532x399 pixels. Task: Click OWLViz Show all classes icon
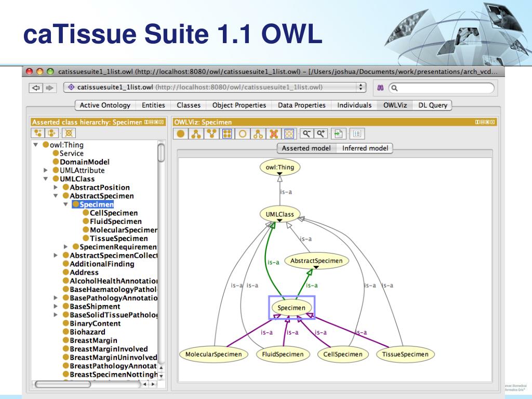(x=227, y=134)
